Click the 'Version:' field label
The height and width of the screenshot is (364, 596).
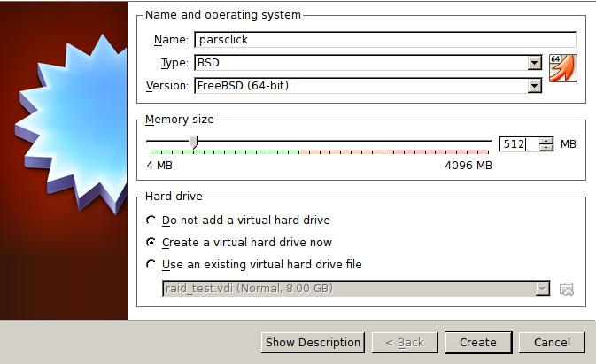pos(167,86)
